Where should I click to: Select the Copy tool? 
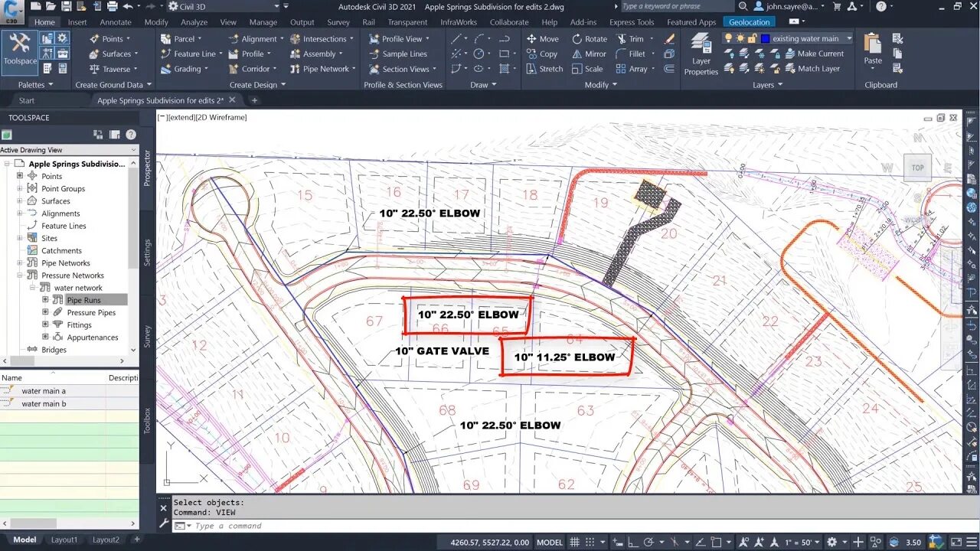click(542, 54)
